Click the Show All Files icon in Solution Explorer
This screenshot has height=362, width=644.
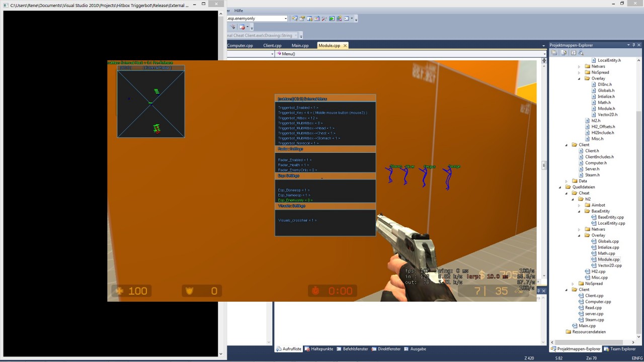pos(564,53)
